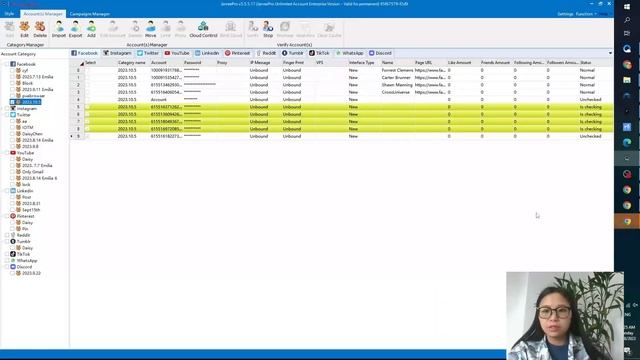640x360 pixels.
Task: Switch to the Discord platform tab
Action: click(380, 53)
